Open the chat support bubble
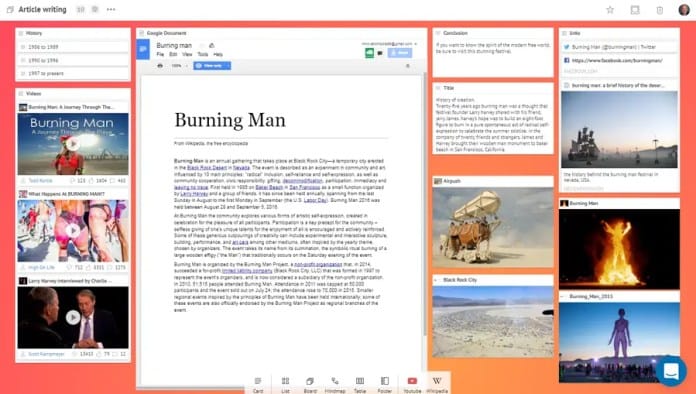The height and width of the screenshot is (394, 696). pyautogui.click(x=671, y=370)
